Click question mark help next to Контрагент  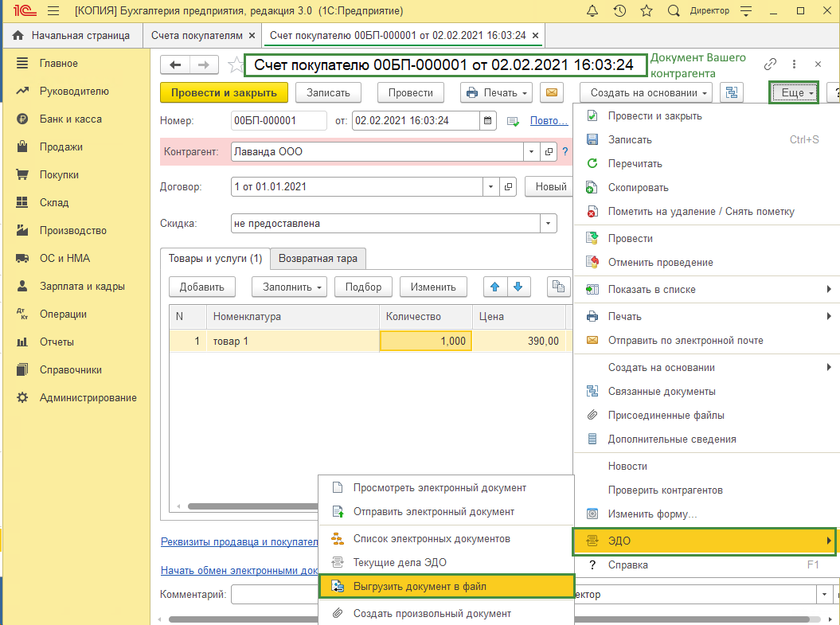[x=565, y=151]
